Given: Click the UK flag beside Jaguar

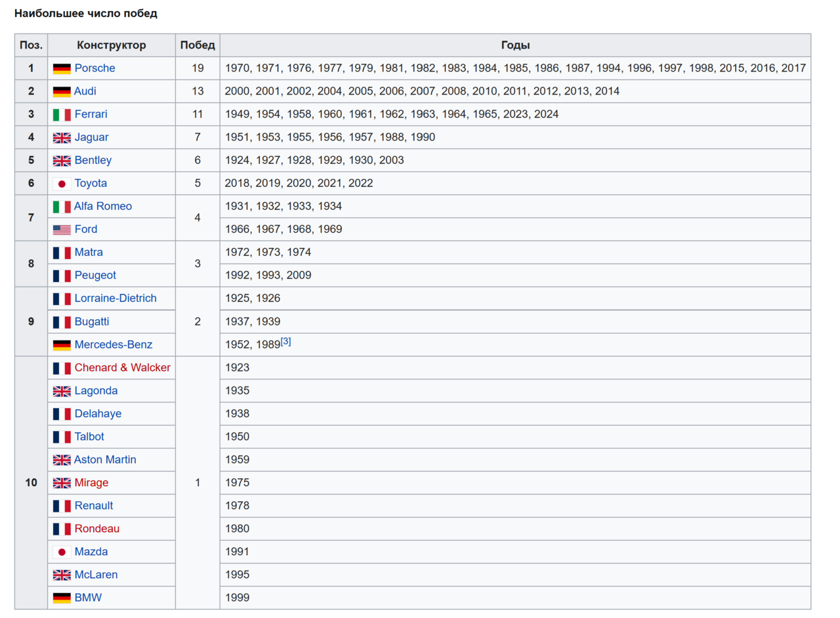Looking at the screenshot, I should [x=62, y=138].
